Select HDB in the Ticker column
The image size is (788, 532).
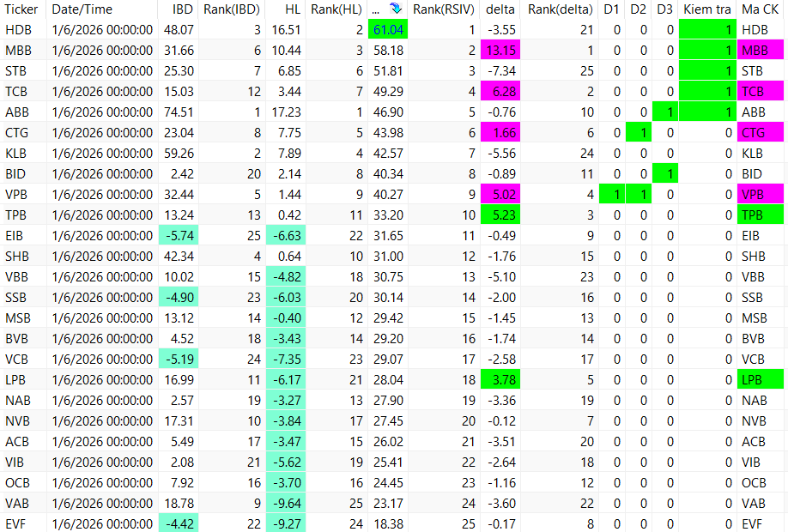click(x=19, y=30)
